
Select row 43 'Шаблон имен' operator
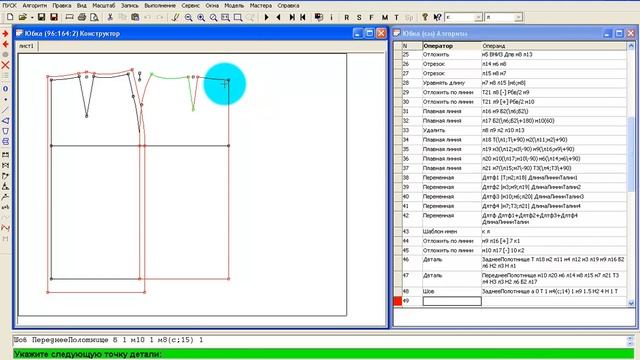[x=451, y=231]
